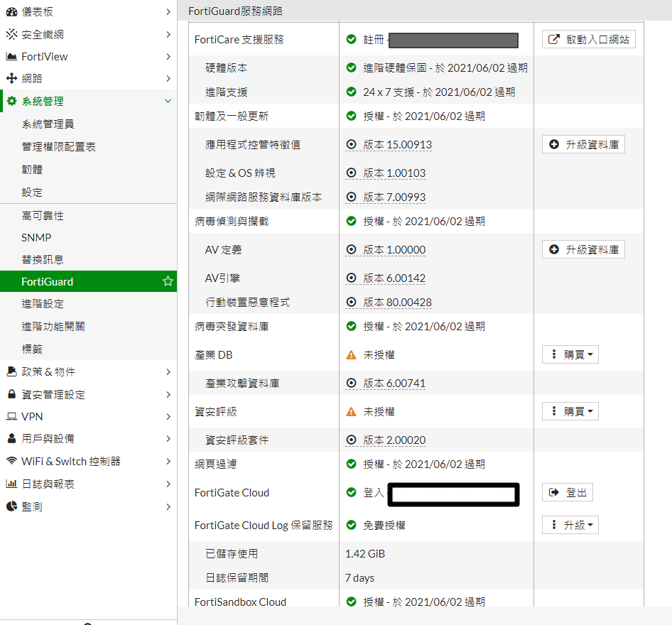The height and width of the screenshot is (625, 672).
Task: Select 高可靠性 in the sidebar
Action: point(43,215)
